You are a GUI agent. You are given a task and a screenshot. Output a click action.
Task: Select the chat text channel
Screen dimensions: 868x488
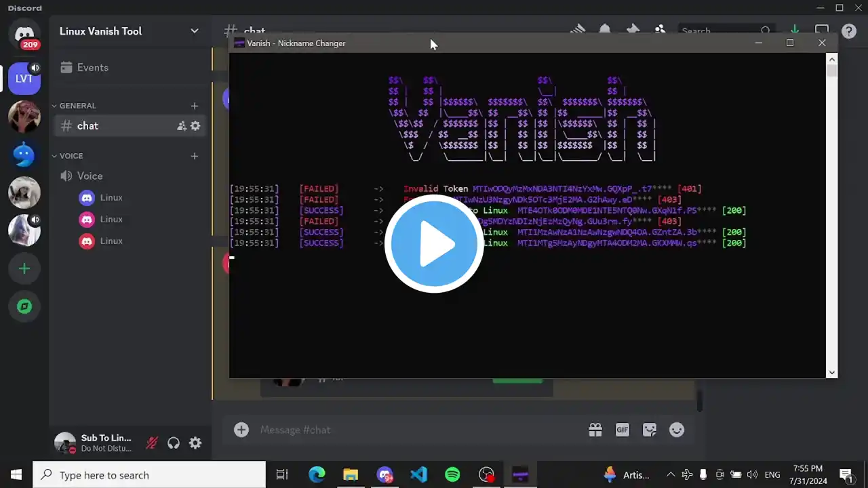[130, 125]
